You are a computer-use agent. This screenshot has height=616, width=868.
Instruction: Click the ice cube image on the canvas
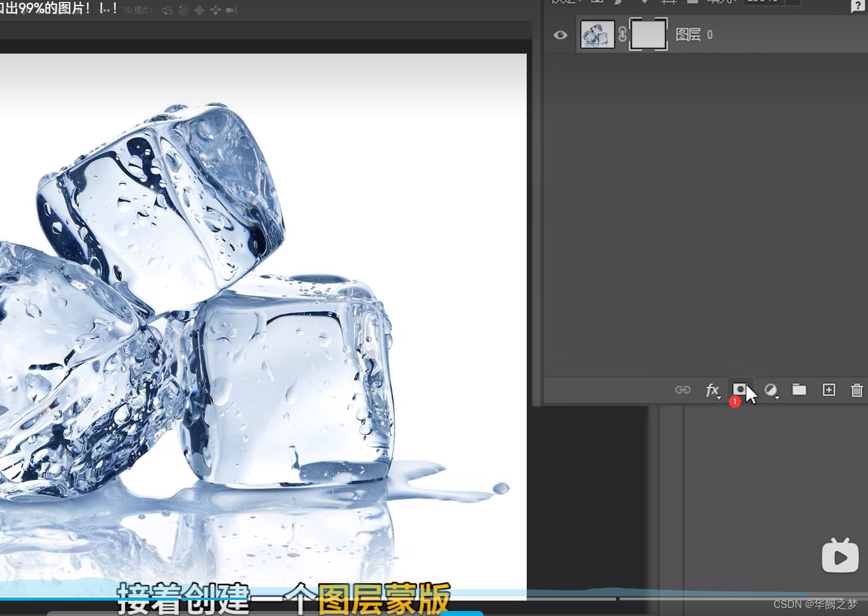(263, 326)
